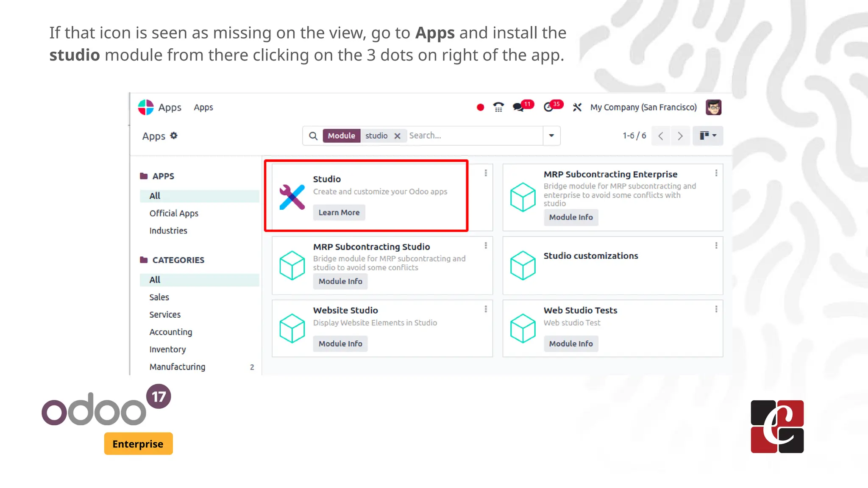Click Learn More on Studio card
The image size is (868, 488).
[x=339, y=213]
